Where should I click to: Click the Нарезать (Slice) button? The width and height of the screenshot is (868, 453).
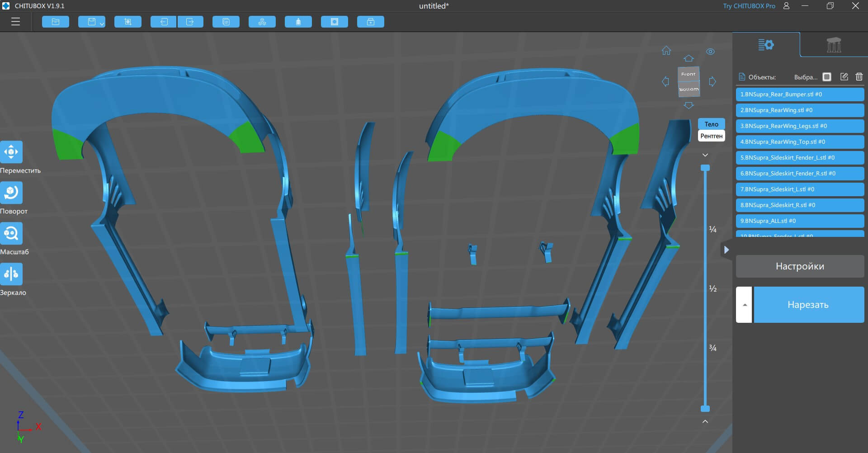coord(808,305)
